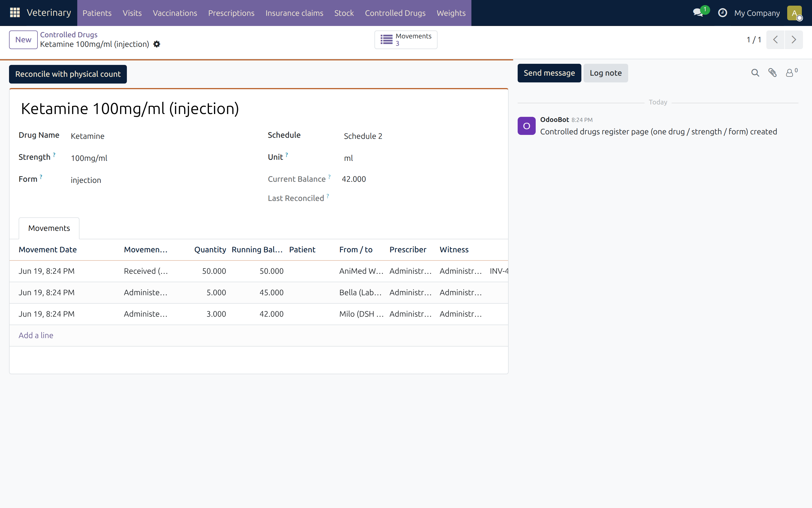Viewport: 812px width, 508px height.
Task: Show Current Balance help tooltip
Action: (x=329, y=177)
